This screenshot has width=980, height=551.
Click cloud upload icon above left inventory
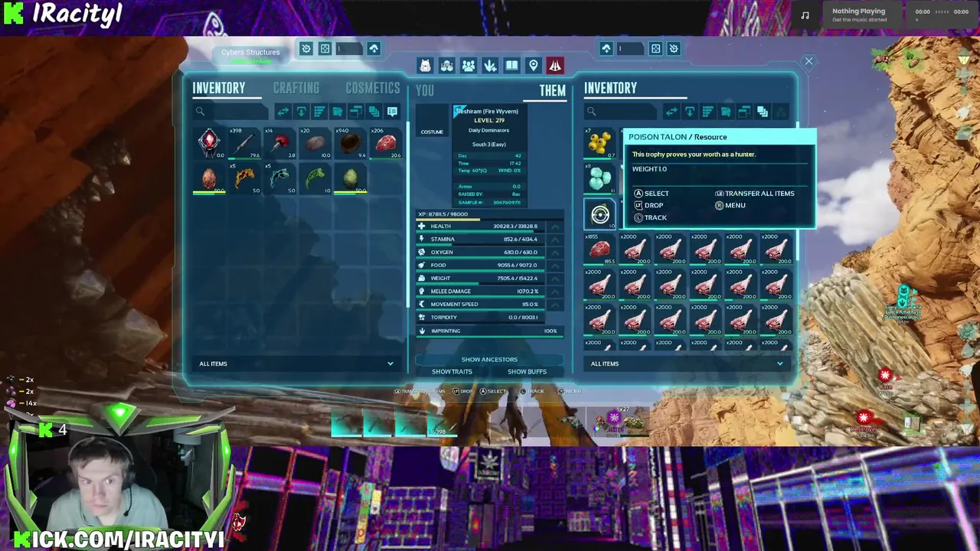(x=374, y=49)
